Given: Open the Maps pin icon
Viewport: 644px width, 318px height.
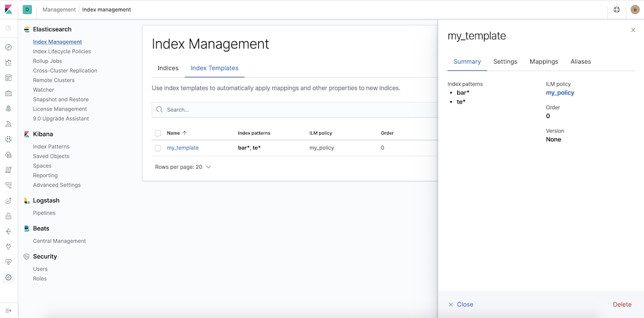Looking at the screenshot, I should 9,108.
